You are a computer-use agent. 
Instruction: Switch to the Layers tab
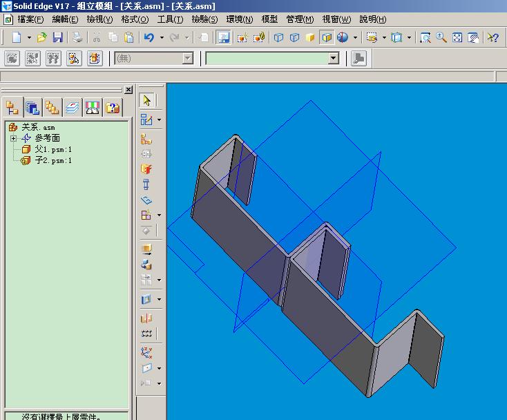[73, 108]
